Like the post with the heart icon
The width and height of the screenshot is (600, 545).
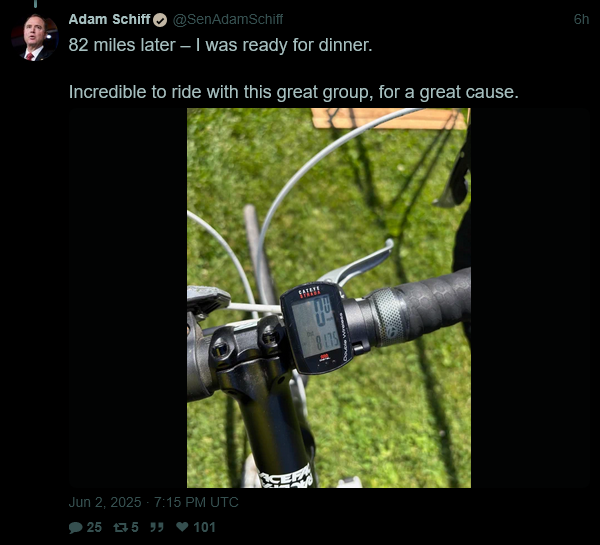coord(182,527)
